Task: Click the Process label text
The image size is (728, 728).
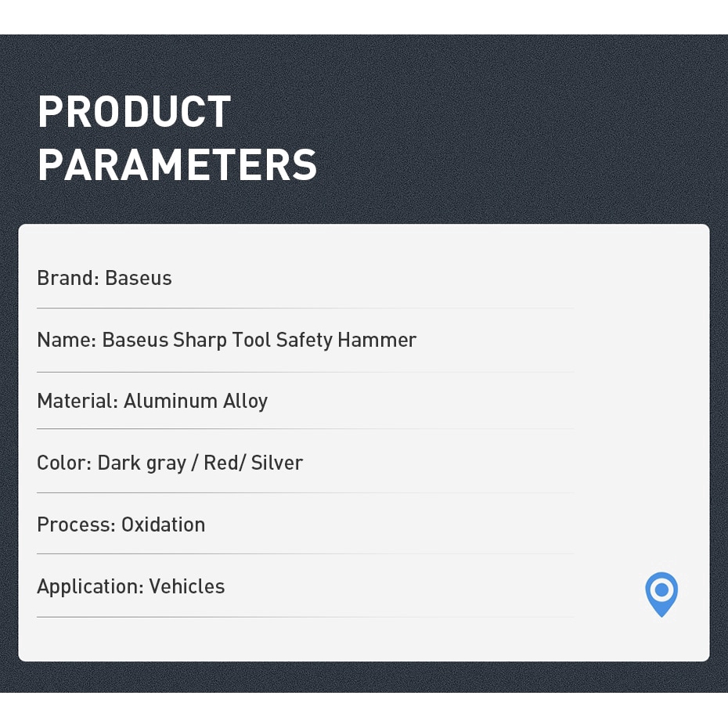Action: click(x=76, y=524)
